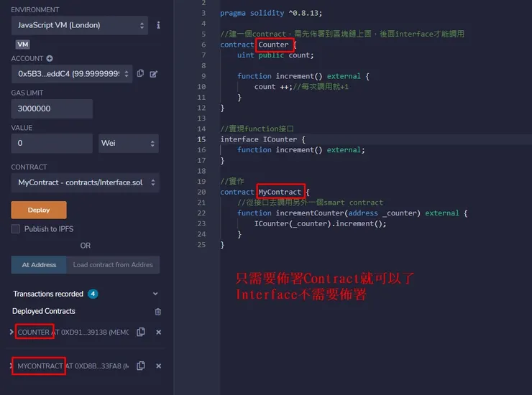This screenshot has width=532, height=395.
Task: Focus the Gas Limit input field
Action: [x=52, y=109]
